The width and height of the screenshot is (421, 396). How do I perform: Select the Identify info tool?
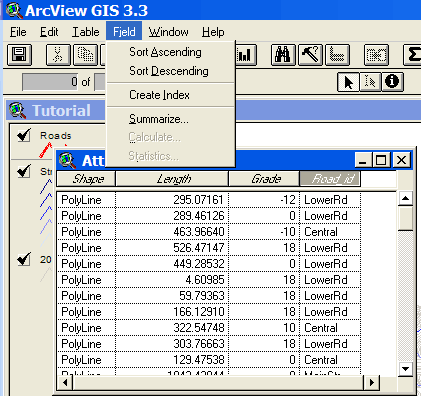click(x=392, y=82)
